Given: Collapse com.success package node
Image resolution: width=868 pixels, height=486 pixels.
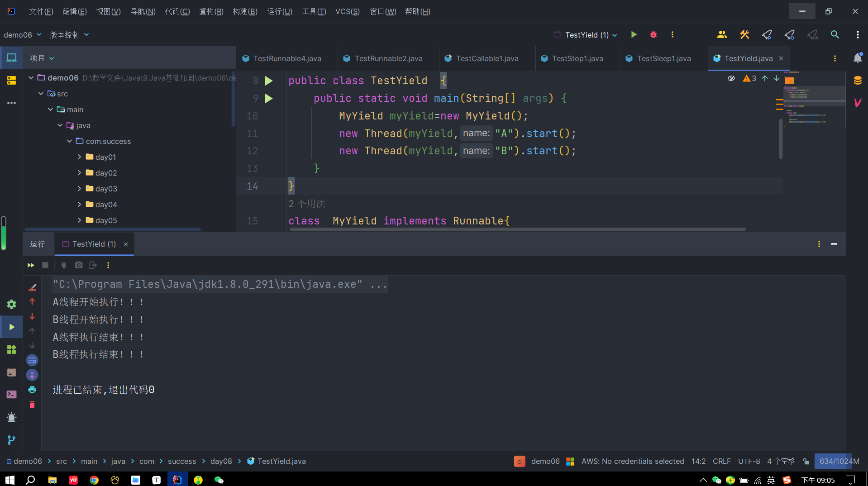Looking at the screenshot, I should [x=69, y=141].
